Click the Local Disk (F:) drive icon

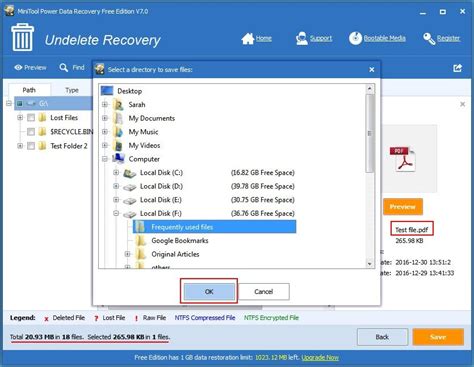pos(130,214)
